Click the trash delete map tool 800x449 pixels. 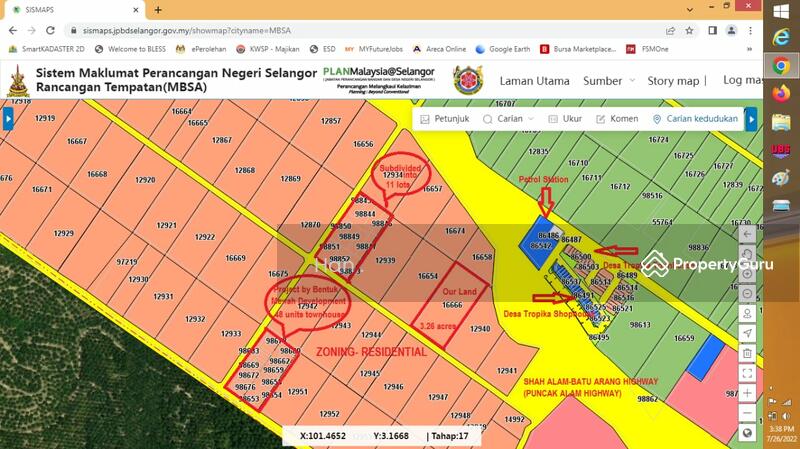(747, 353)
